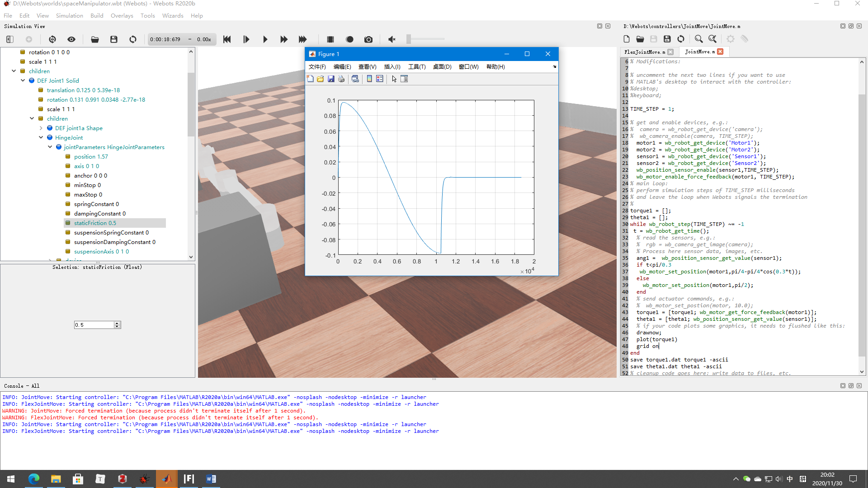Viewport: 868px width, 488px height.
Task: Select the staticFriction 0.5 field
Action: tap(95, 223)
